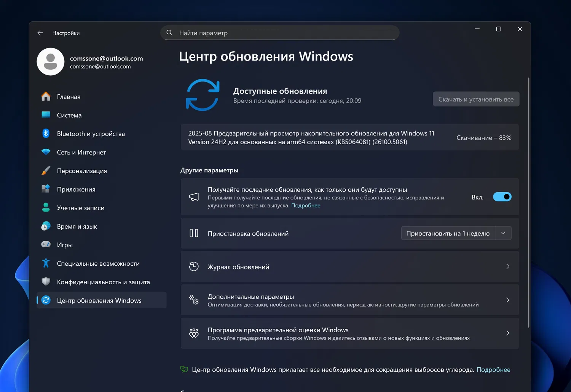Click the comssone@outlook.com account name
The height and width of the screenshot is (392, 571).
click(107, 58)
